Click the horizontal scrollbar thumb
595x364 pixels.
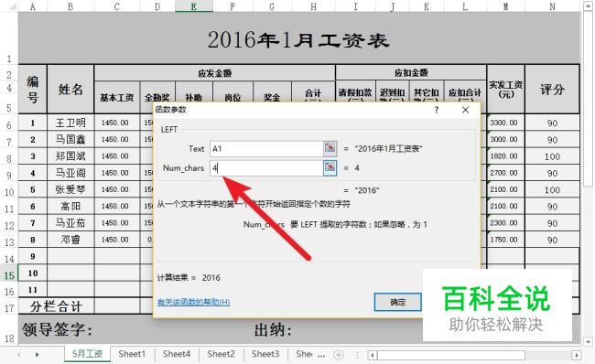coord(451,355)
